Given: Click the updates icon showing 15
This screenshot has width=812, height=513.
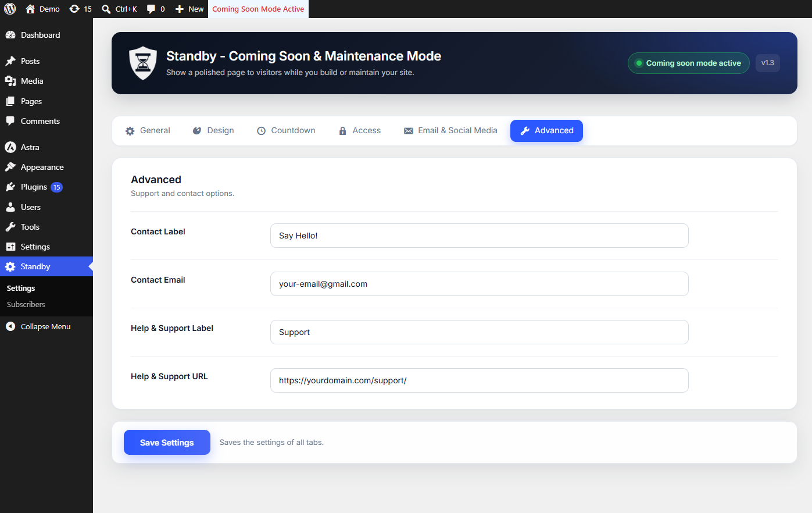Looking at the screenshot, I should pyautogui.click(x=74, y=9).
